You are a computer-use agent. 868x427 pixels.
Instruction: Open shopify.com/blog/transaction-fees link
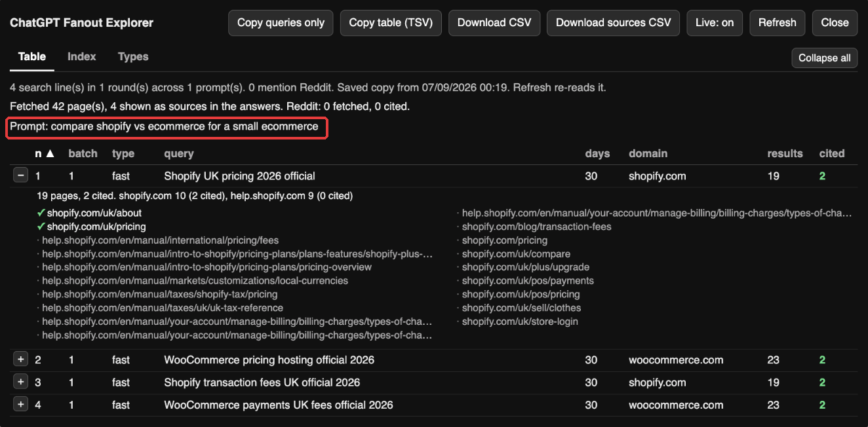[x=536, y=227]
